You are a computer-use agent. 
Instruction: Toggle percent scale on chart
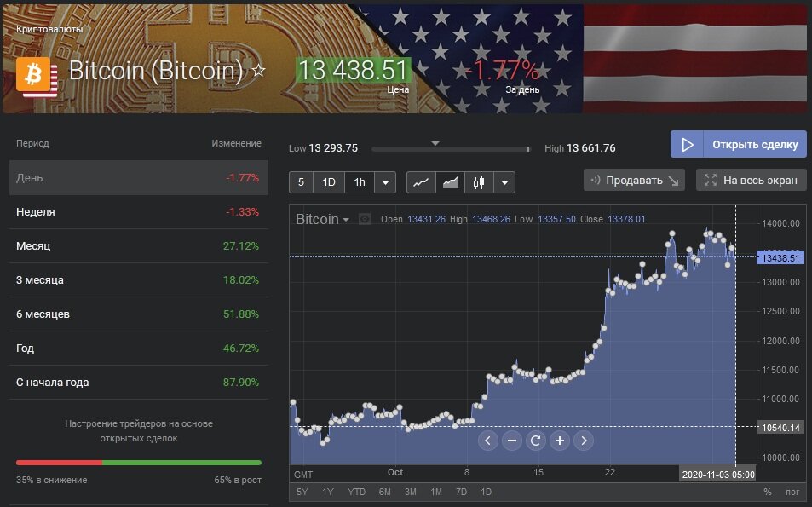point(767,492)
